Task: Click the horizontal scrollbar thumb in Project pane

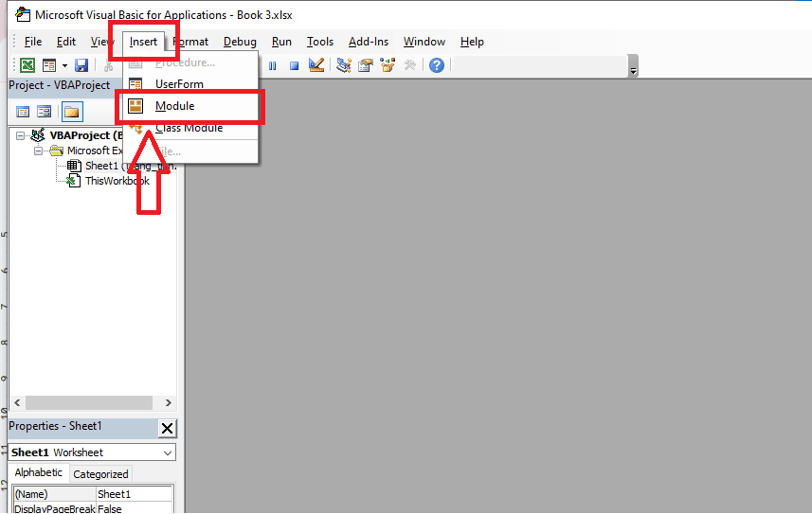Action: point(89,402)
